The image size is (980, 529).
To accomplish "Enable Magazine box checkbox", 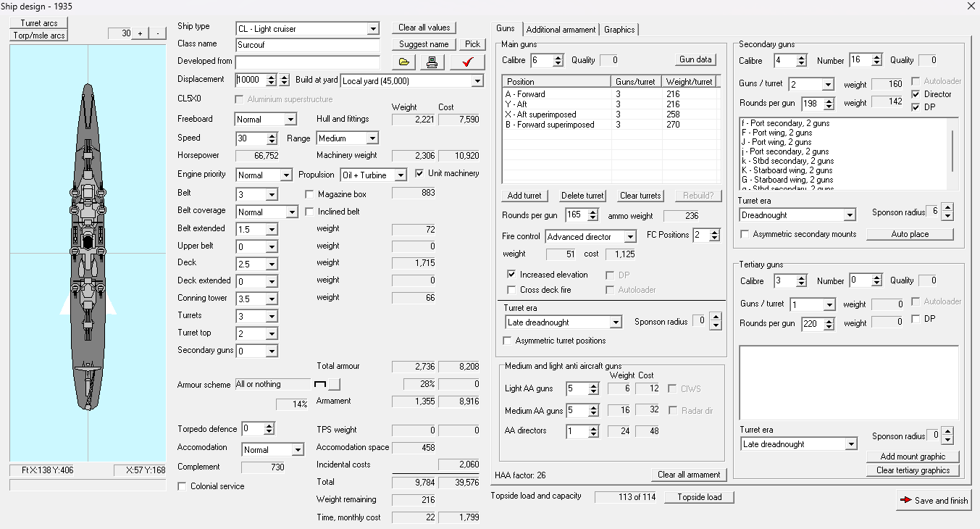I will (x=310, y=194).
